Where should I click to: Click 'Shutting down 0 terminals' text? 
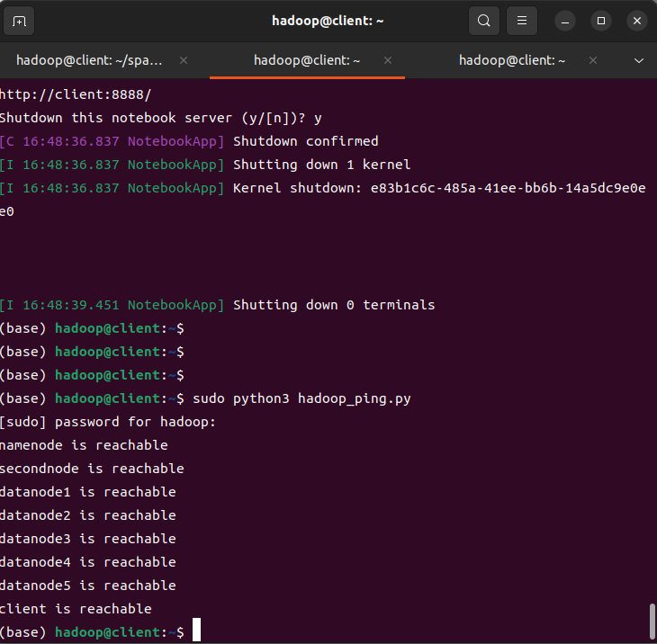coord(334,305)
